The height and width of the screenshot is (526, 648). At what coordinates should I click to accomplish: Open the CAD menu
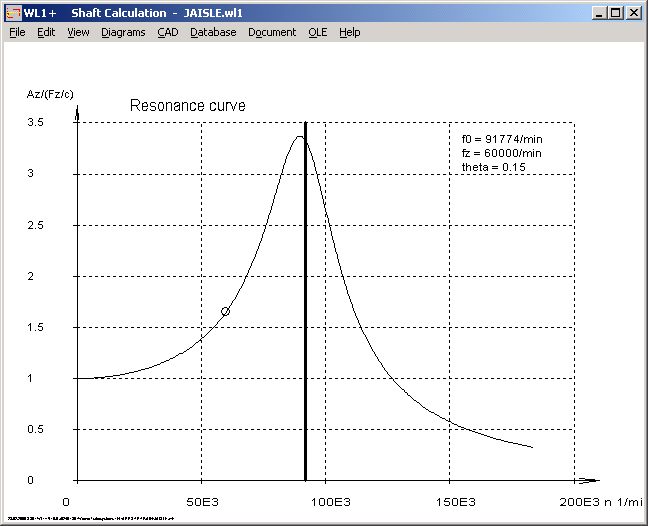tap(167, 32)
